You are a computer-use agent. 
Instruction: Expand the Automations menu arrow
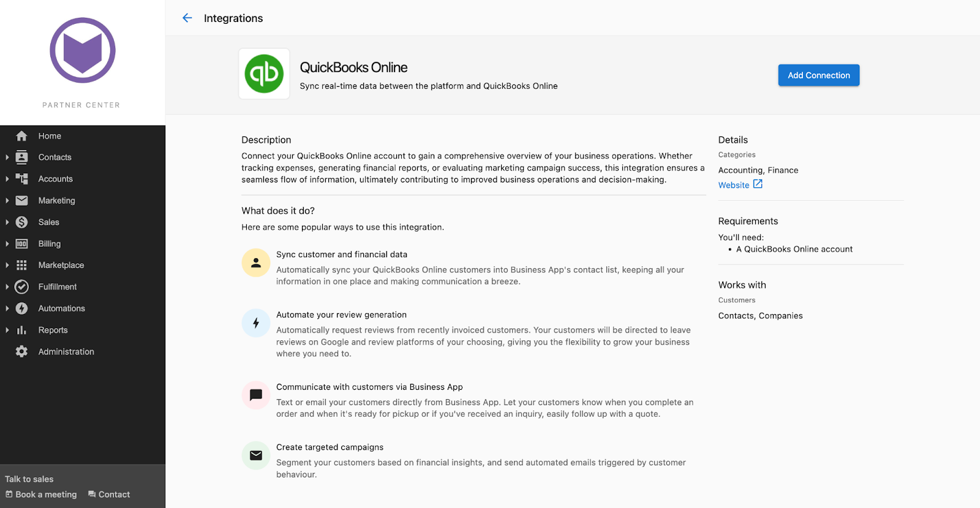click(7, 308)
